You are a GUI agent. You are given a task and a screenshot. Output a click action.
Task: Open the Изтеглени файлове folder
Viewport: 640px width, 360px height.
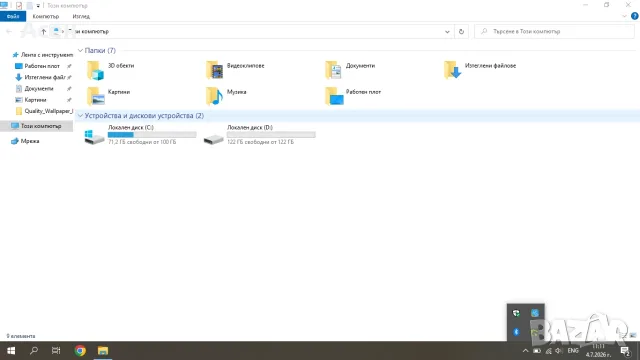480,70
